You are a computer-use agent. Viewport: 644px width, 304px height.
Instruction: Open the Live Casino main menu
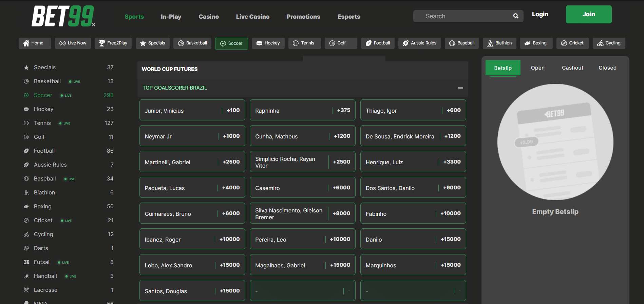253,17
